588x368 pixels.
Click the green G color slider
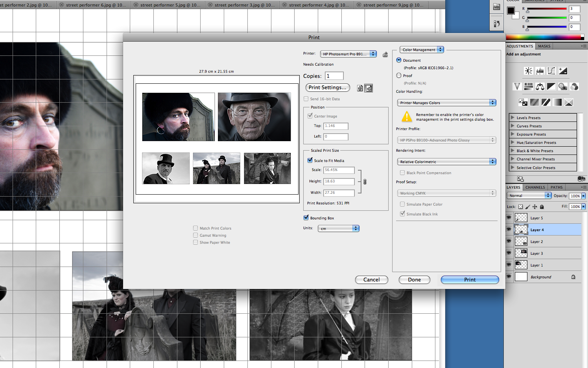click(x=547, y=18)
